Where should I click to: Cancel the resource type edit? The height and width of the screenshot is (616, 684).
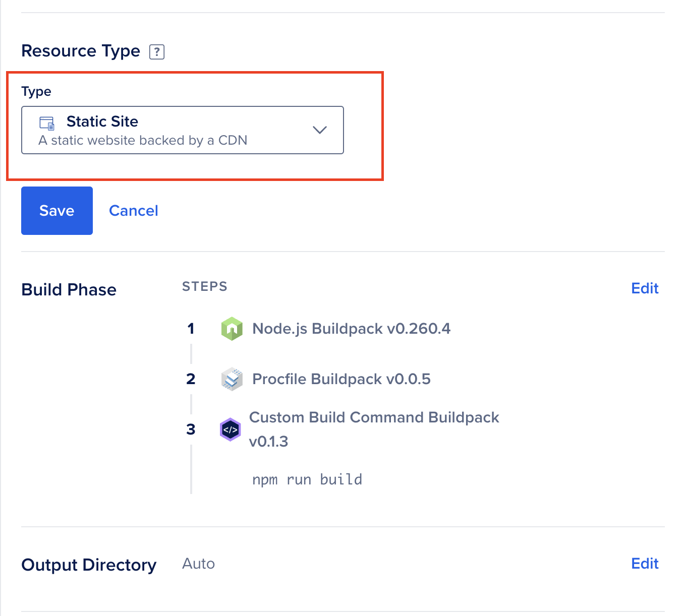click(133, 211)
